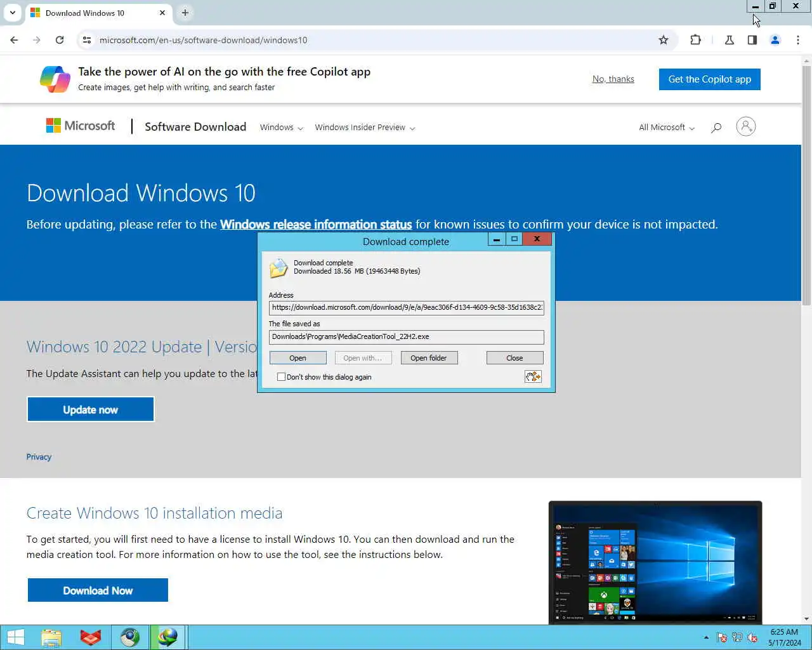Open the tab search dropdown arrow
This screenshot has width=812, height=650.
(13, 13)
